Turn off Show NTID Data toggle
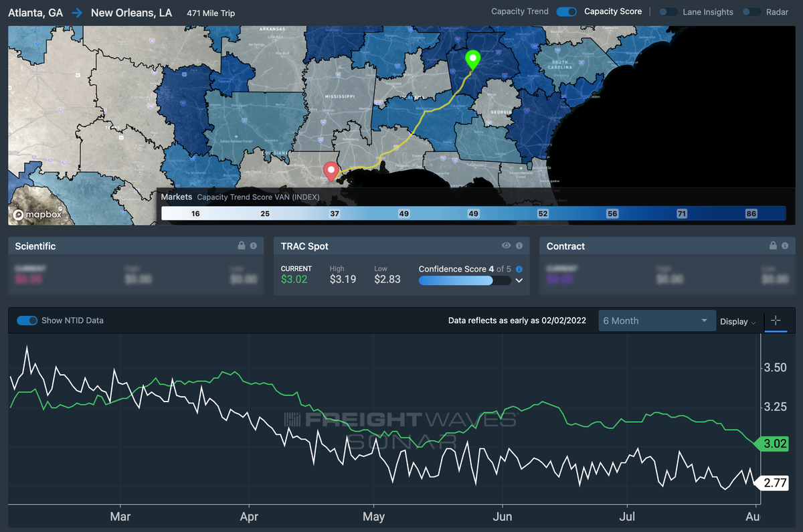The width and height of the screenshot is (803, 532). [x=27, y=321]
